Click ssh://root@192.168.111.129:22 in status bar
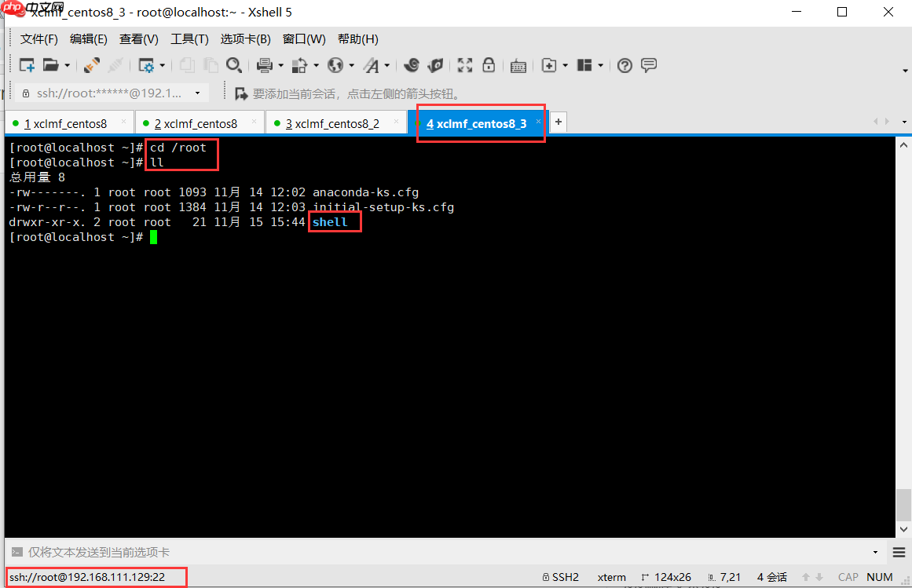This screenshot has width=912, height=588. 87,577
